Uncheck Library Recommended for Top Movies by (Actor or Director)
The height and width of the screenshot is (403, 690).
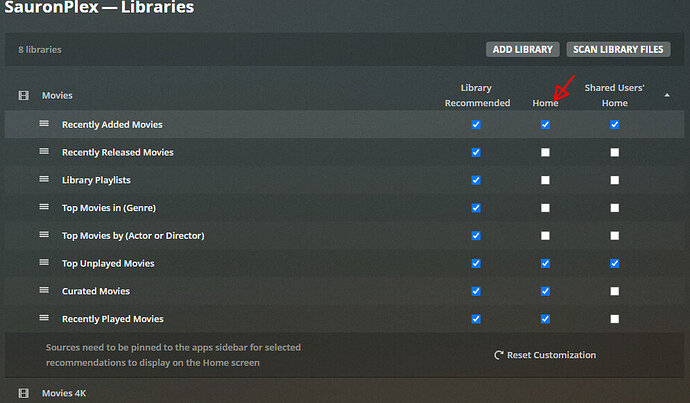(x=476, y=235)
